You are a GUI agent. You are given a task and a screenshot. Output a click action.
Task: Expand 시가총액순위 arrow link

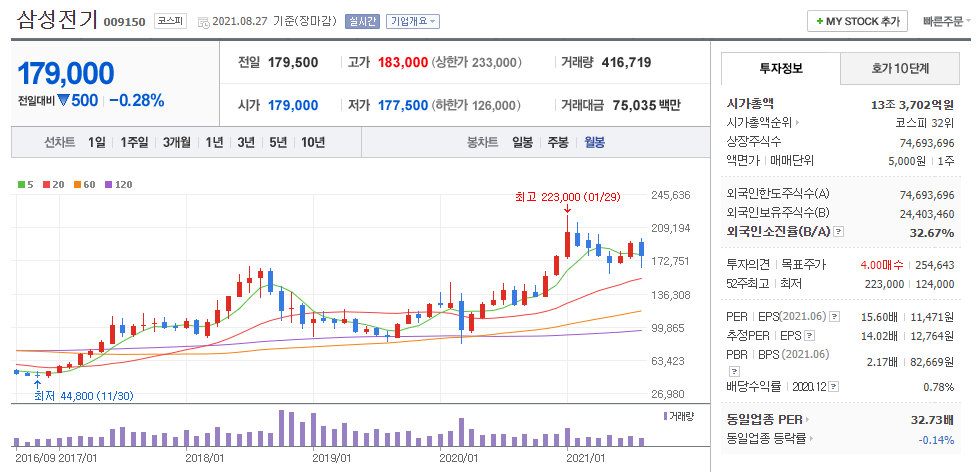[x=797, y=122]
